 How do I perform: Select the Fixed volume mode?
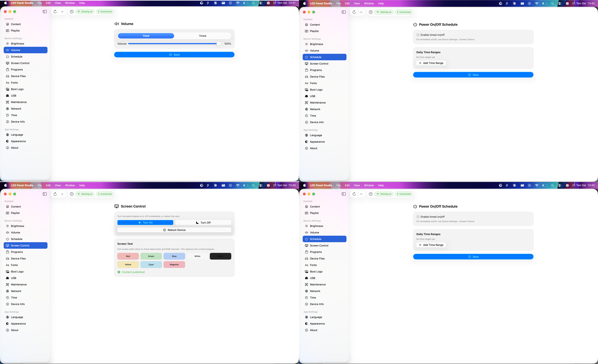[146, 36]
